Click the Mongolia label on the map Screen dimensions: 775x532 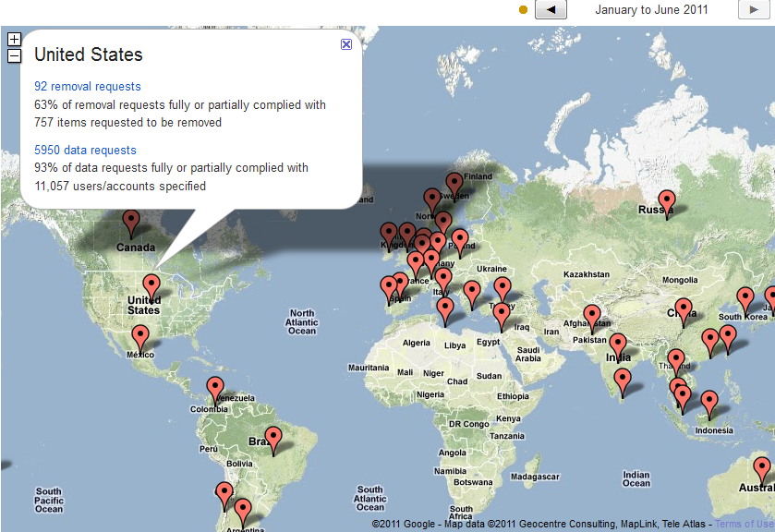(680, 280)
